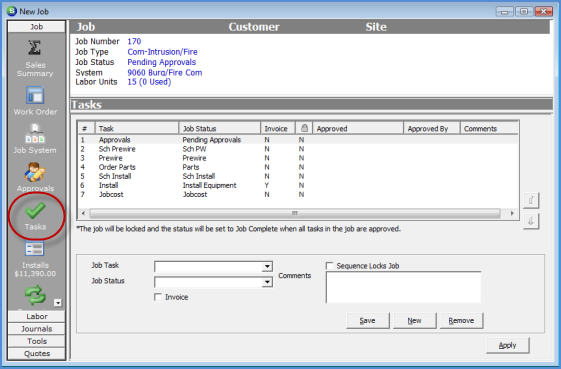Sort by the Job Status column header

[x=219, y=128]
